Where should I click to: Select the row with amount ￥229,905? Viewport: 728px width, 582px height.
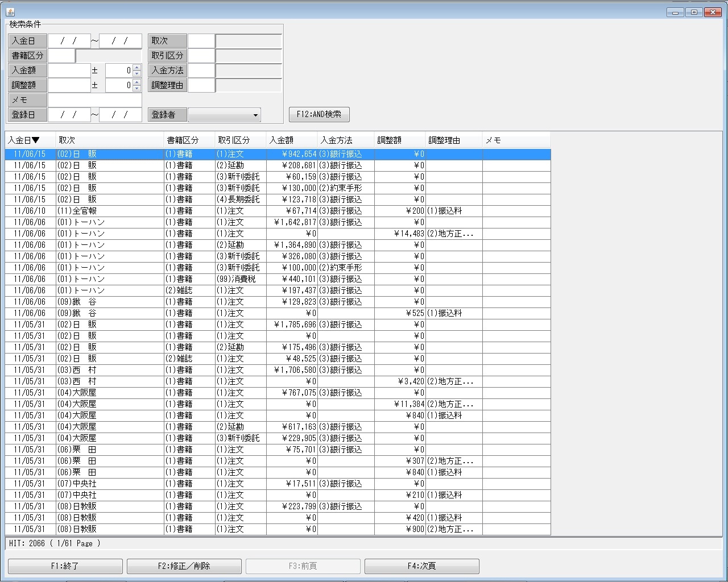[x=278, y=438]
